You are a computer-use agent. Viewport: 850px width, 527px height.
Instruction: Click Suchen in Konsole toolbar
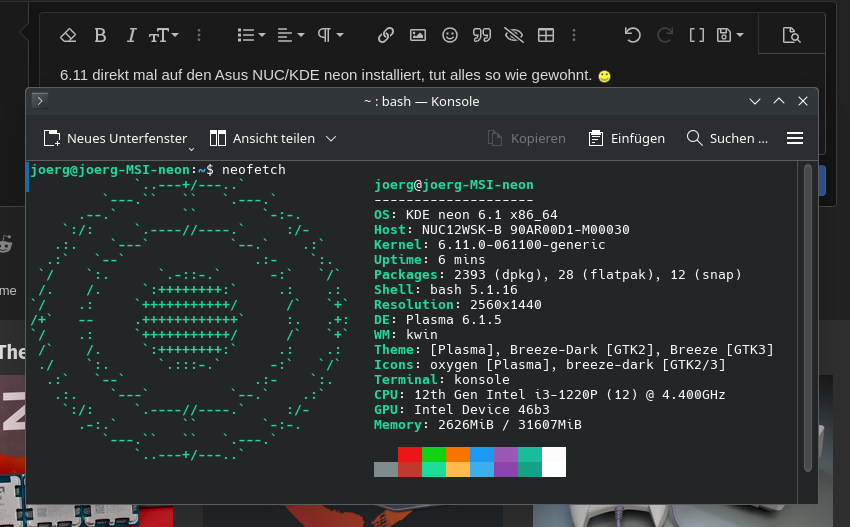coord(727,138)
